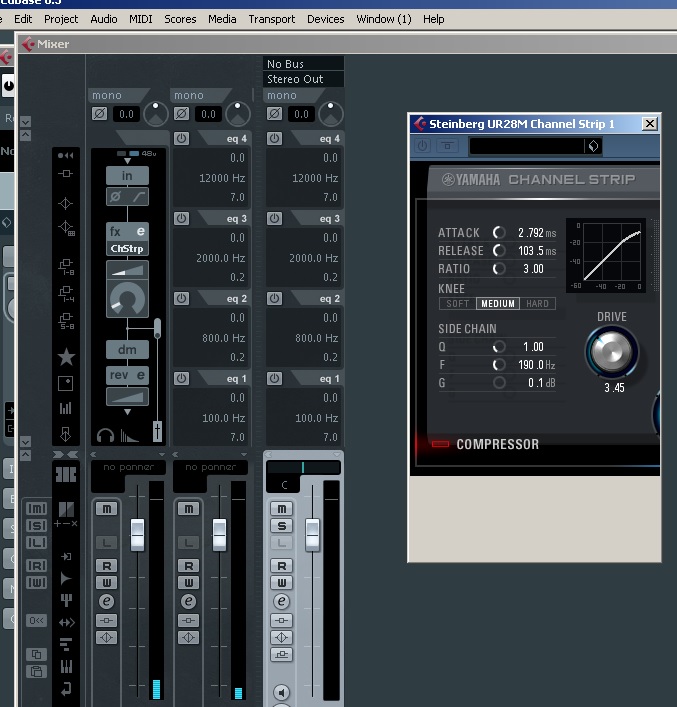Image resolution: width=677 pixels, height=707 pixels.
Task: Open the 'rev e' reverb edit block
Action: (127, 375)
